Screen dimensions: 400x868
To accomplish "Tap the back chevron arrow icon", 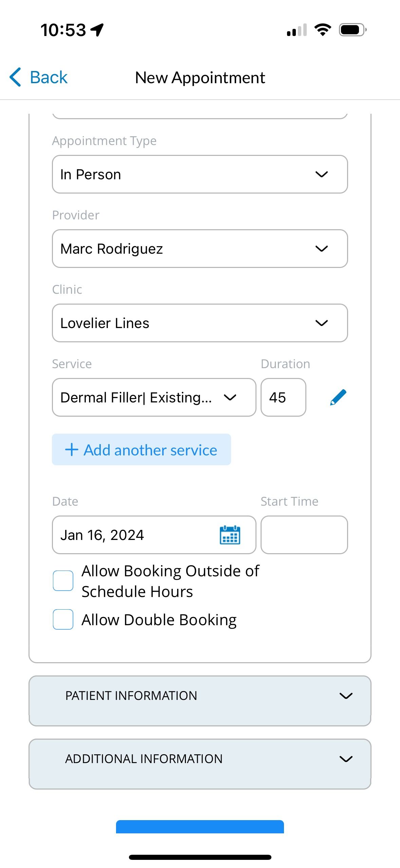I will click(x=15, y=77).
